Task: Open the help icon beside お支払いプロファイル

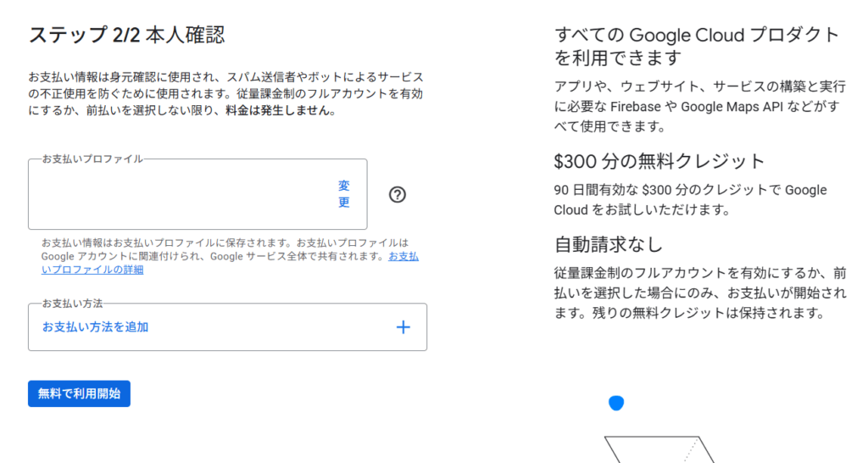Action: tap(397, 194)
